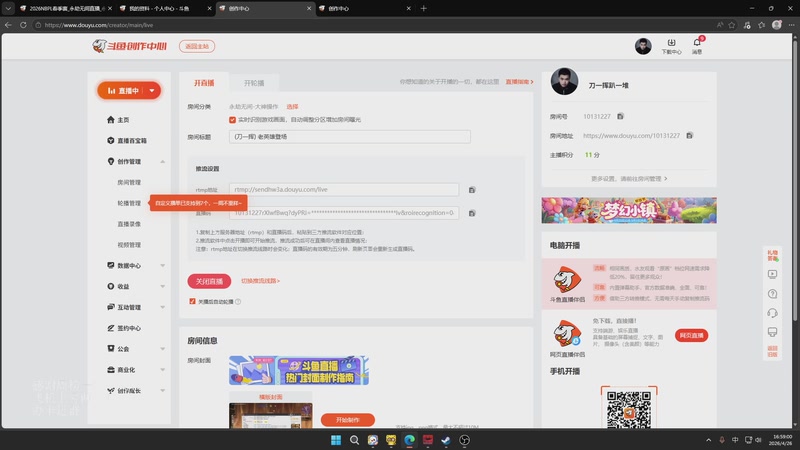Collapse the 创作管理 section
800x450 pixels.
tap(163, 162)
